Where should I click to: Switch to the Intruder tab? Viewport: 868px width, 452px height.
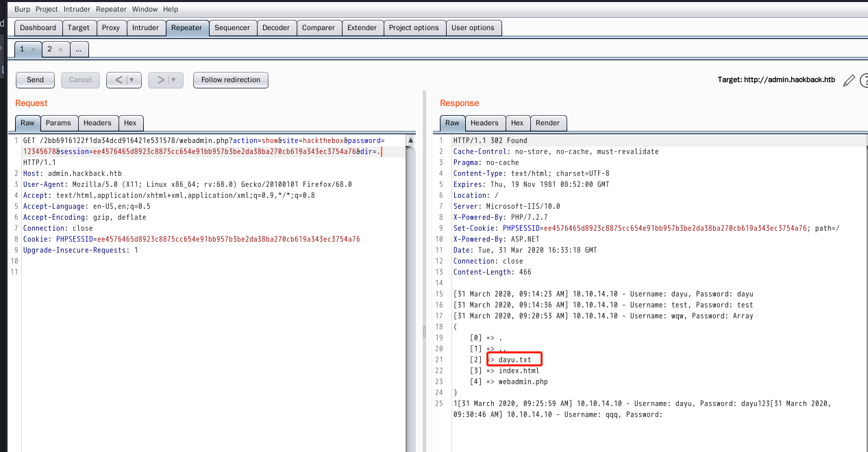click(145, 28)
